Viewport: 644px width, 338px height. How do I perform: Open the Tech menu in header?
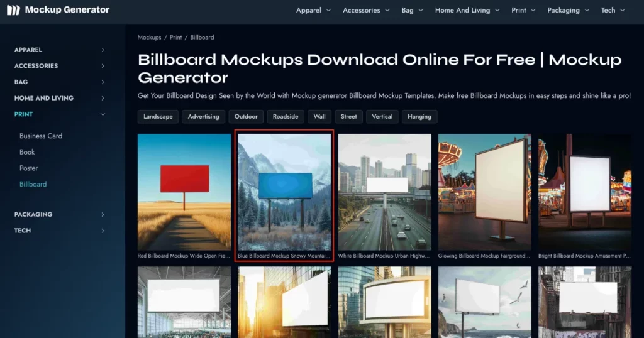coord(613,10)
